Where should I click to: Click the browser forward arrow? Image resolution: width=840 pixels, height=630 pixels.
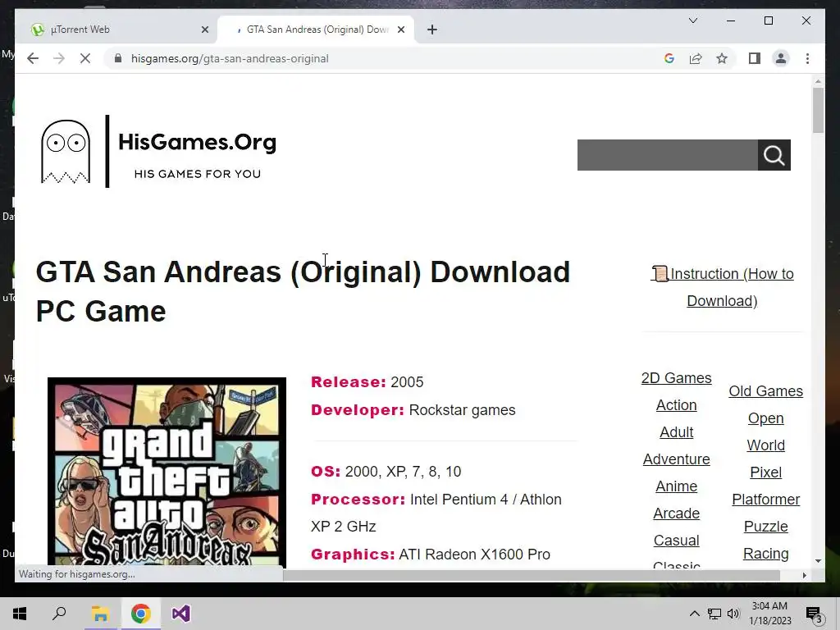coord(59,58)
